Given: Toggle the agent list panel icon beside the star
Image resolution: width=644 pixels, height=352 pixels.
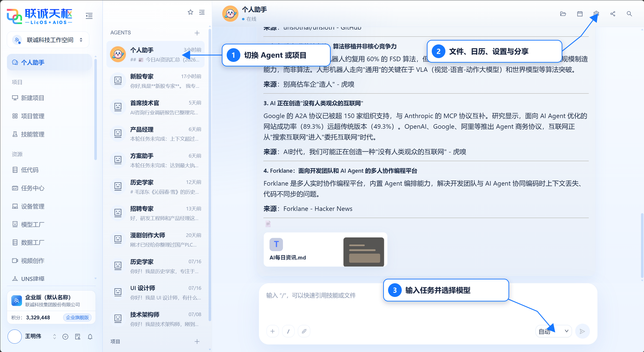Looking at the screenshot, I should (x=202, y=12).
